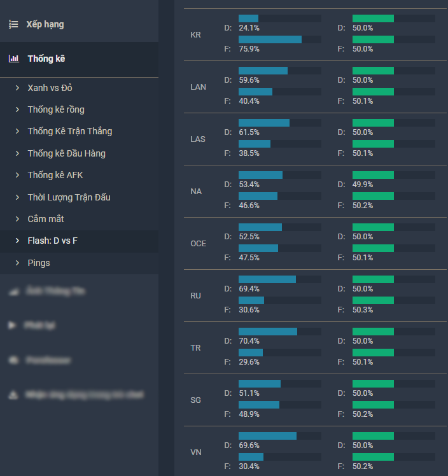Click the chevron arrow before Thống kê AFK

coord(18,175)
